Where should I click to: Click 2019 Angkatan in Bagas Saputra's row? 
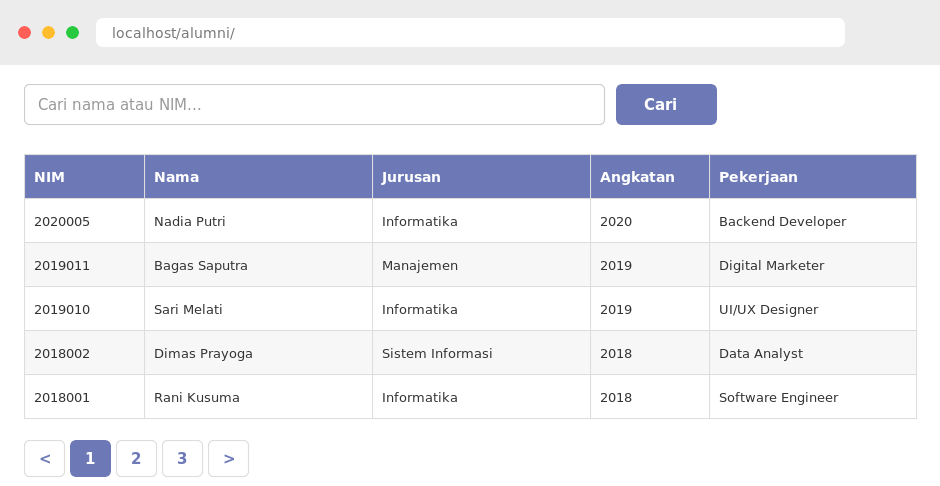pos(650,265)
